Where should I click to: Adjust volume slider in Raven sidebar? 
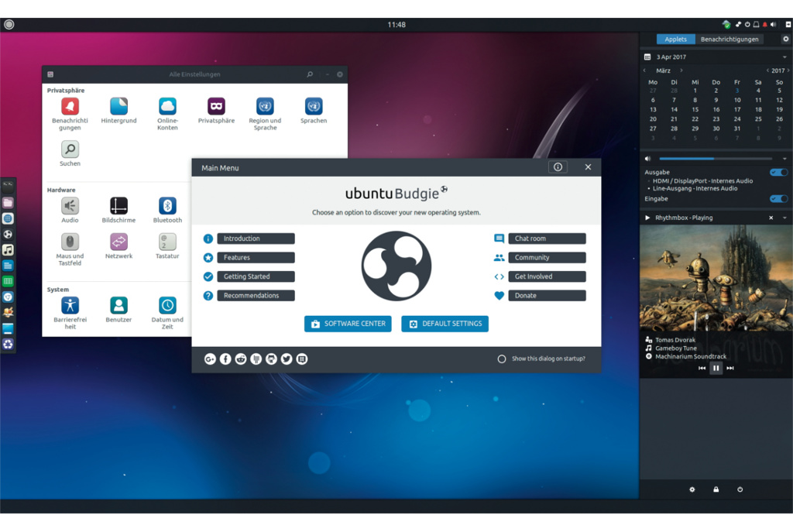716,159
